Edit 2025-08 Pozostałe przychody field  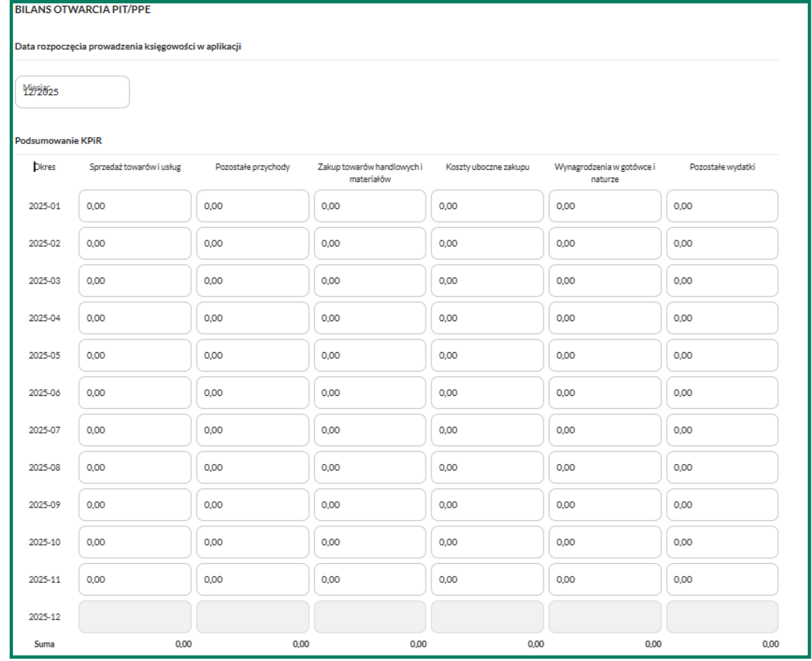[252, 467]
